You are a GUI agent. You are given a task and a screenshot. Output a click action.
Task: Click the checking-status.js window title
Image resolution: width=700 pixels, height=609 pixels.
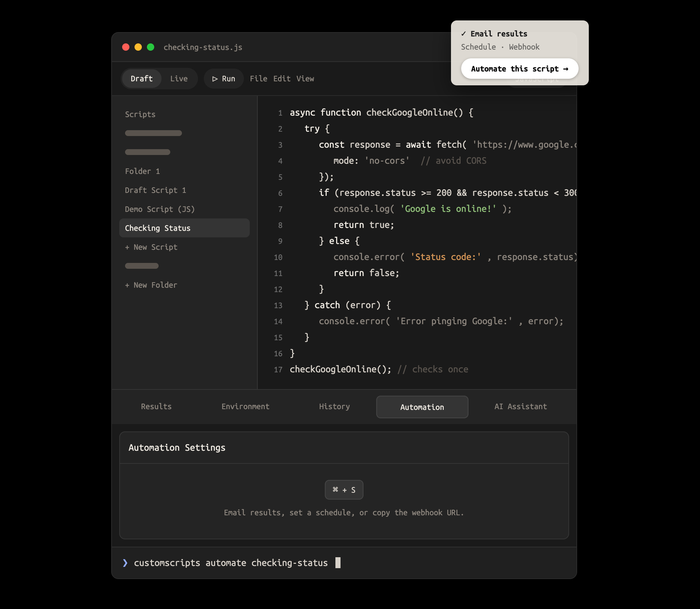(203, 47)
